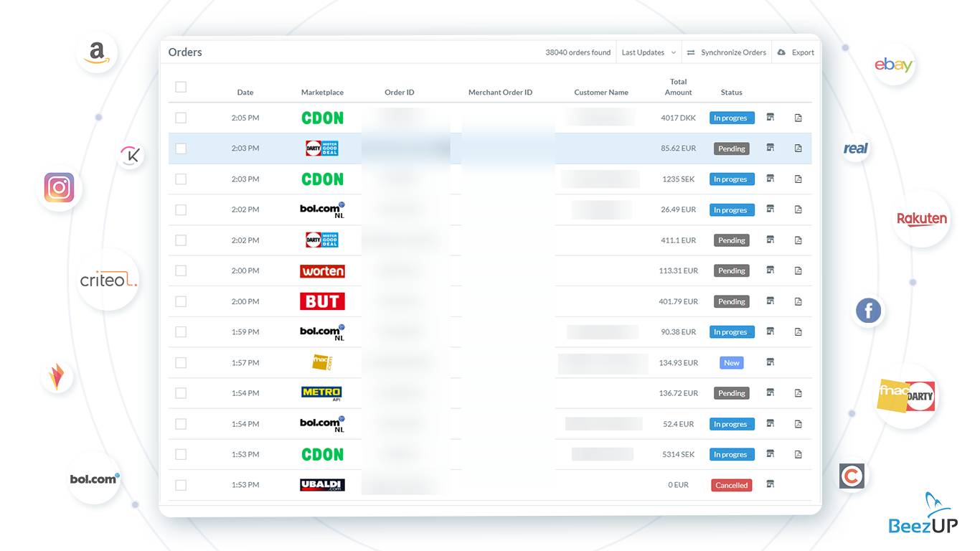Download the PDF for the 5314 SEK order
This screenshot has width=980, height=551.
(798, 454)
